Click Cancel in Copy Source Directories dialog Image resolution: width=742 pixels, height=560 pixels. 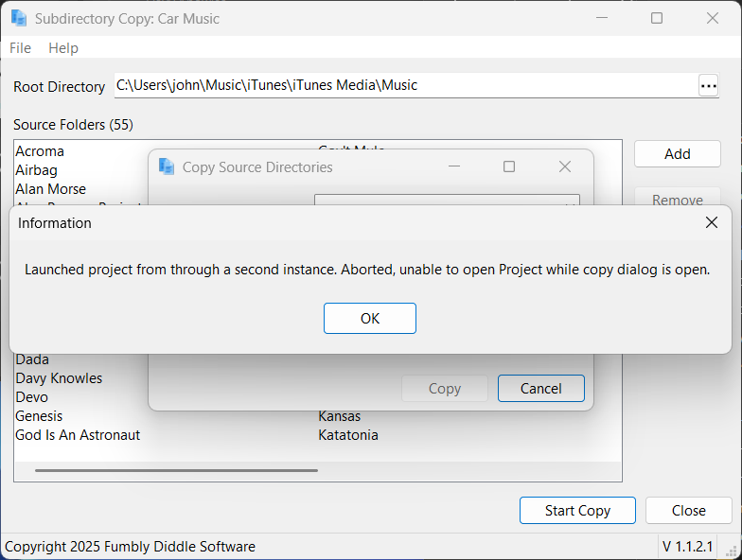[x=541, y=388]
